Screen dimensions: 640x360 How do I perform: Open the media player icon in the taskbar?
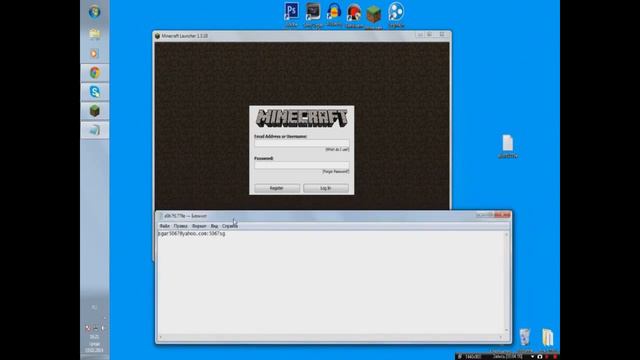95,53
